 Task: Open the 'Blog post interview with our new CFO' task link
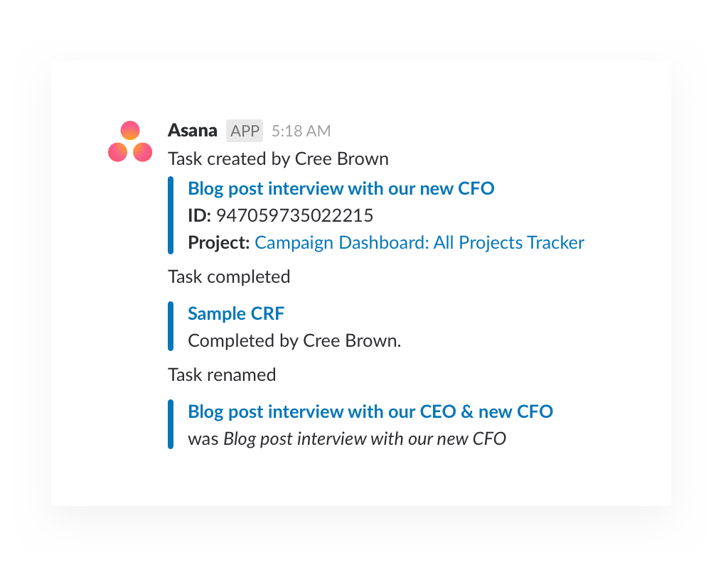coord(341,188)
